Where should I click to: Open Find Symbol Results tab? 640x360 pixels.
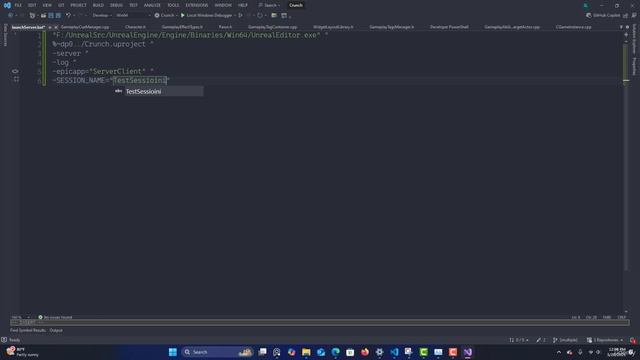point(28,330)
